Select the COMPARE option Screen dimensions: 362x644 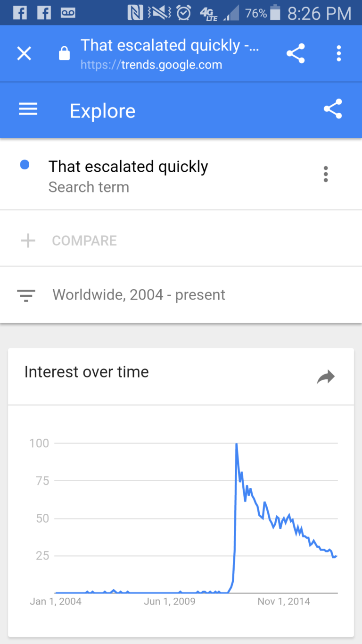(x=84, y=241)
